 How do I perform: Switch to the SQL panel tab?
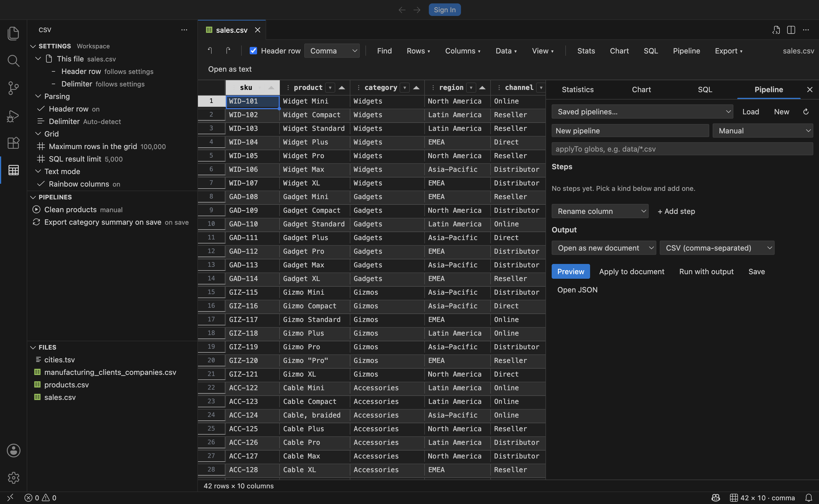coord(705,89)
